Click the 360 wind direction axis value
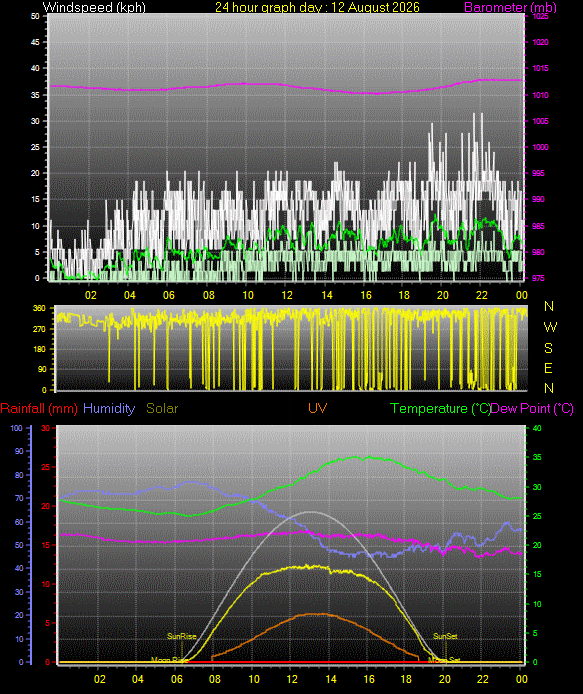 point(39,308)
